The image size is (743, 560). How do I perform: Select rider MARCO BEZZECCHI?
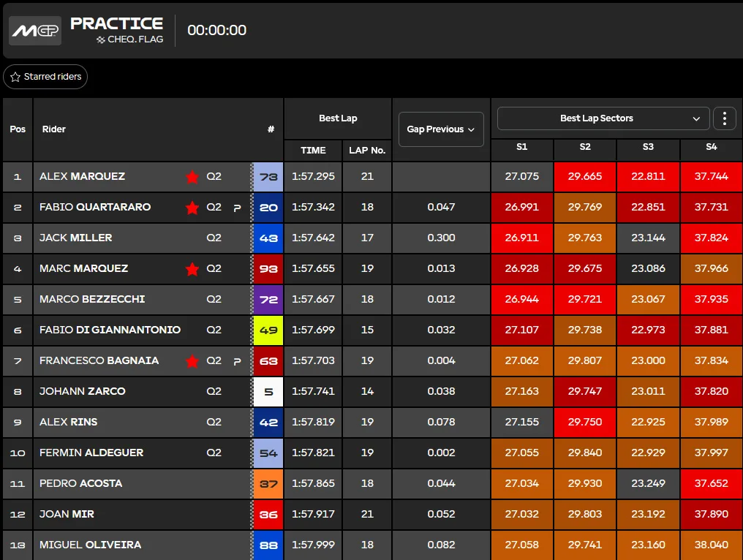coord(92,300)
